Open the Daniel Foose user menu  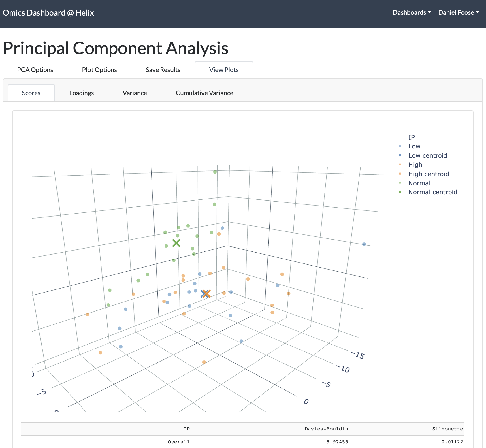click(458, 12)
